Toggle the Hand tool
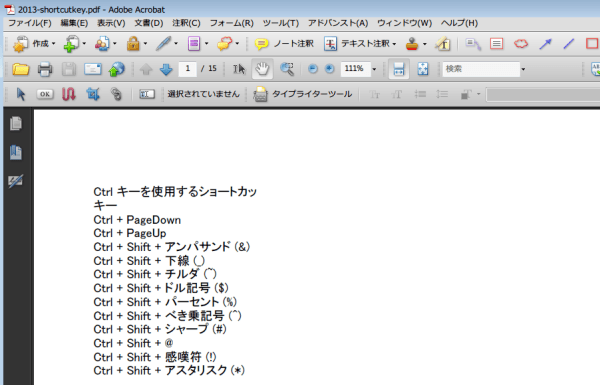Screen dimensions: 600x385 point(262,69)
